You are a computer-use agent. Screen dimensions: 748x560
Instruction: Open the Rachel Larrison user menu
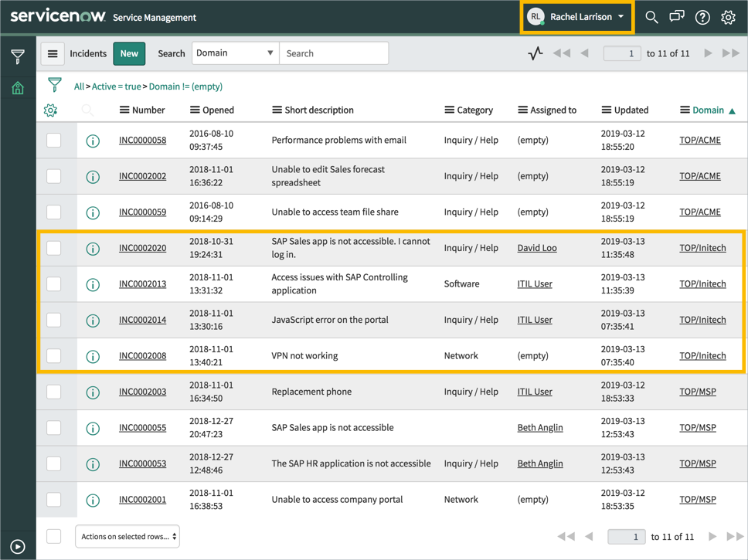pos(576,16)
